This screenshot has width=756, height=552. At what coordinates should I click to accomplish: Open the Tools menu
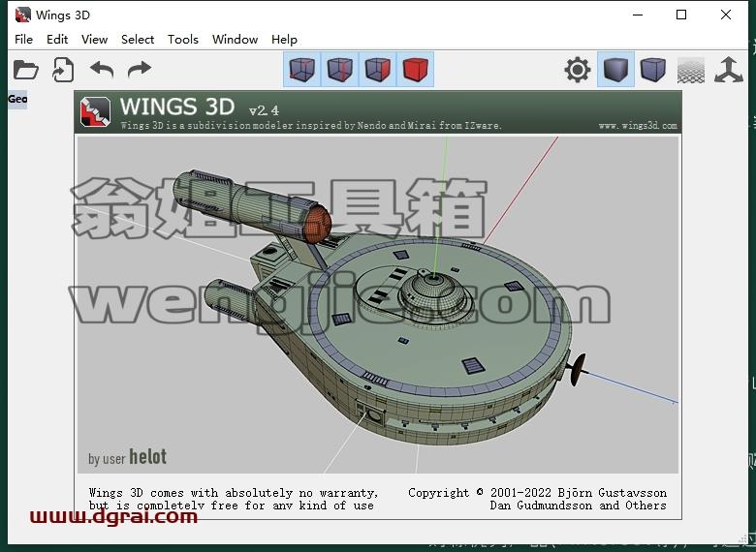coord(183,40)
